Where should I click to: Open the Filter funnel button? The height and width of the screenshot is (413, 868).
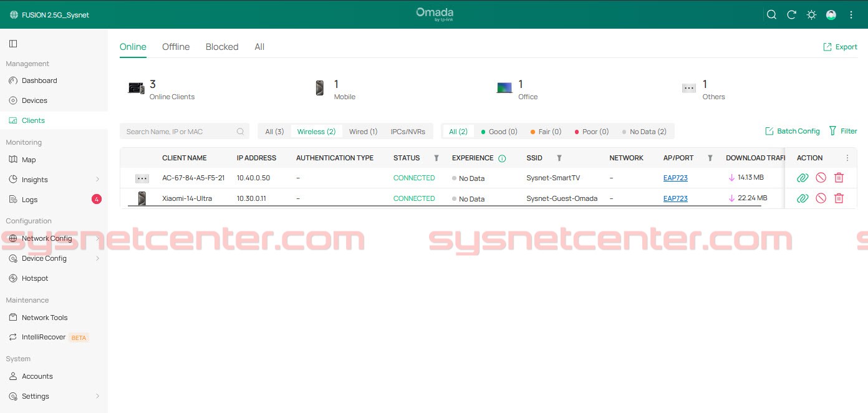pyautogui.click(x=843, y=131)
